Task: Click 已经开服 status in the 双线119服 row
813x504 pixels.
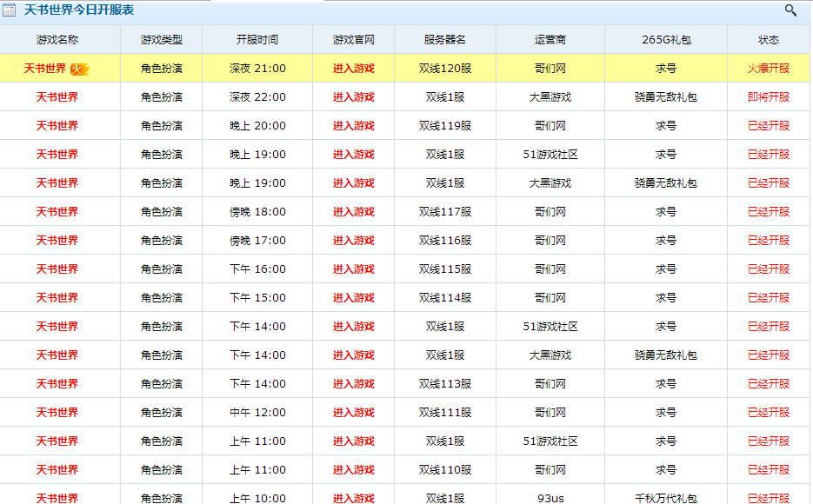Action: pyautogui.click(x=769, y=126)
